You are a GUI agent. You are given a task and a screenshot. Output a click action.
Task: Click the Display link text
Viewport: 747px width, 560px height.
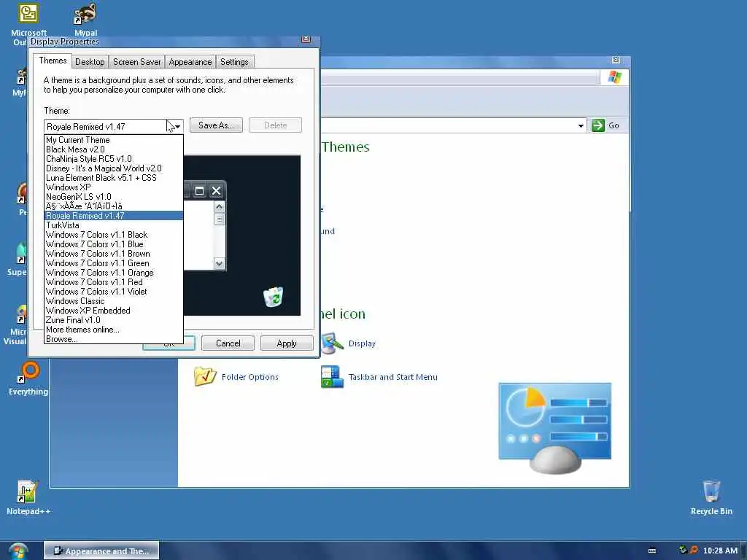pos(362,343)
